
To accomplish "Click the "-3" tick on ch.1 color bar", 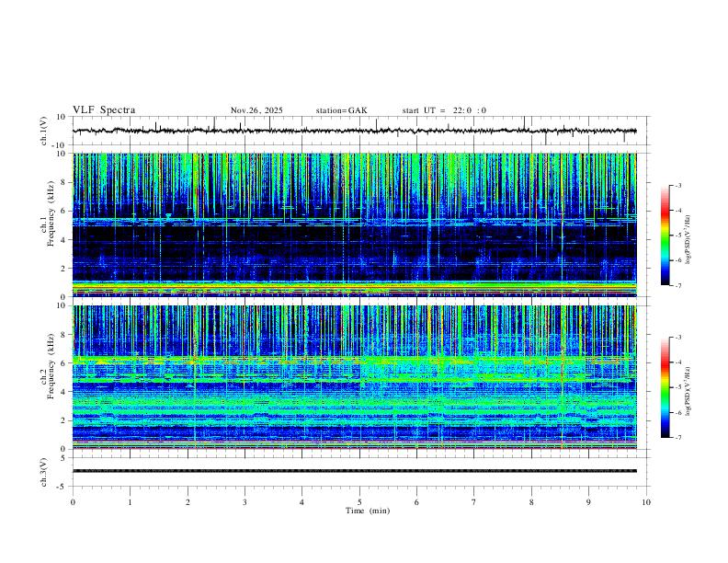I will (x=678, y=186).
